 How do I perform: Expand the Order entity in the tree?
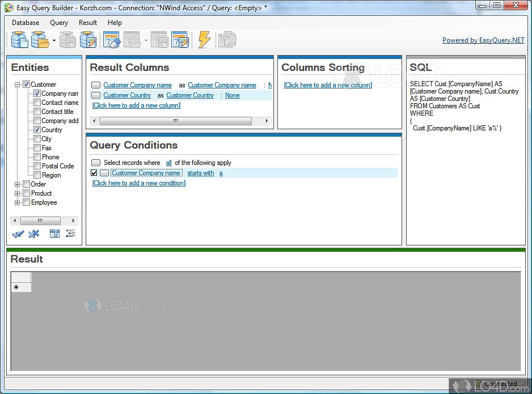click(17, 184)
